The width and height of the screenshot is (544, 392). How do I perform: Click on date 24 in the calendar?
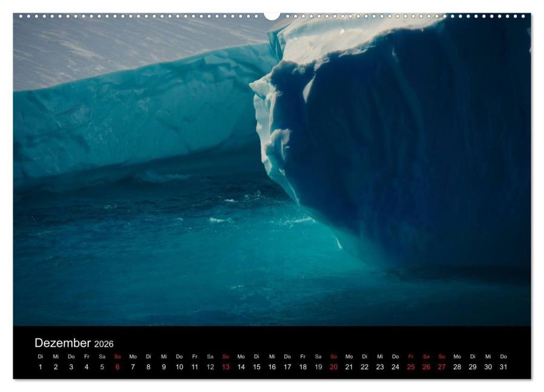396,367
